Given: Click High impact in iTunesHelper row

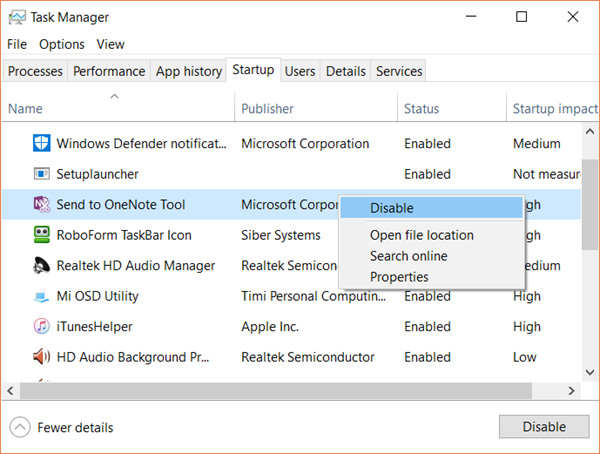Looking at the screenshot, I should point(527,327).
